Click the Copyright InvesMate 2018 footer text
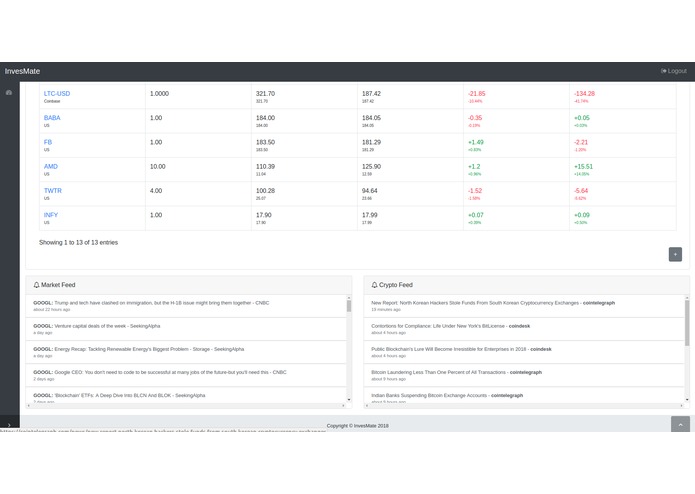The height and width of the screenshot is (494, 695). (358, 426)
